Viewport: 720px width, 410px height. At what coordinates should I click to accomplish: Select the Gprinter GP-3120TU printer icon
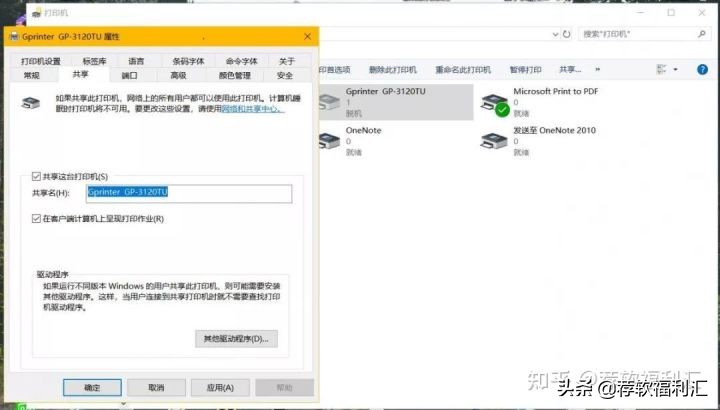click(x=329, y=102)
